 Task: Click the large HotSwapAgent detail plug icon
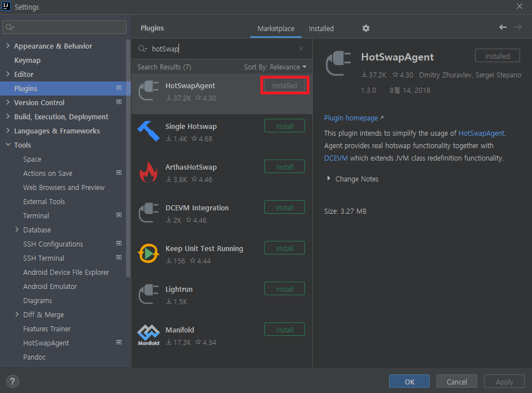[338, 63]
